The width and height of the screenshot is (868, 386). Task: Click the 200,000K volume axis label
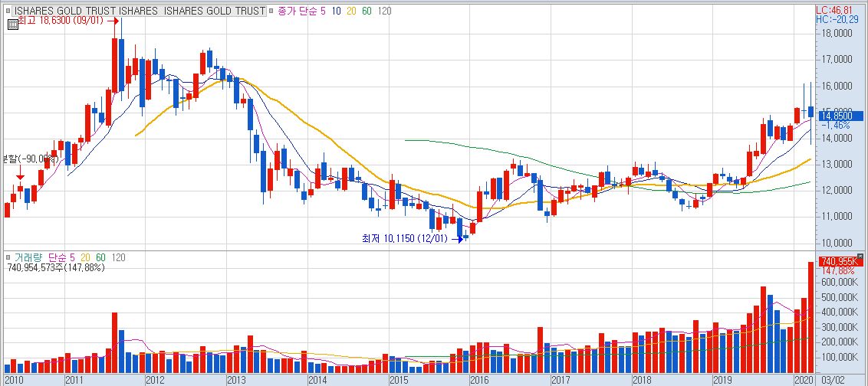840,342
